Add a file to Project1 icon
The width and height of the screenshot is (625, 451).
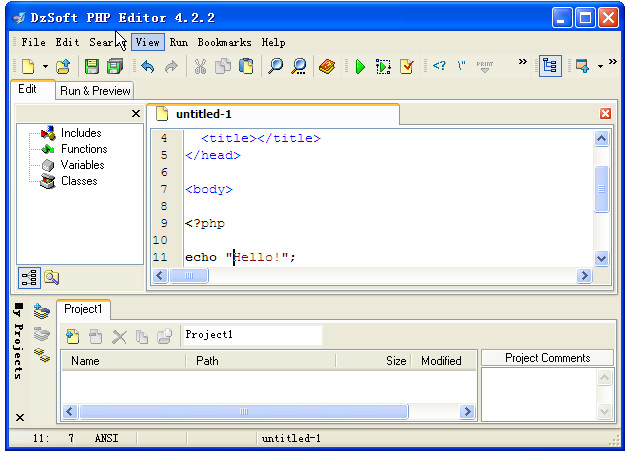coord(73,336)
